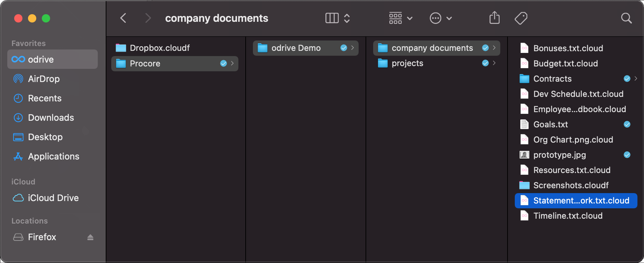Open AirDrop in the sidebar
Viewport: 644px width, 263px height.
coord(44,79)
